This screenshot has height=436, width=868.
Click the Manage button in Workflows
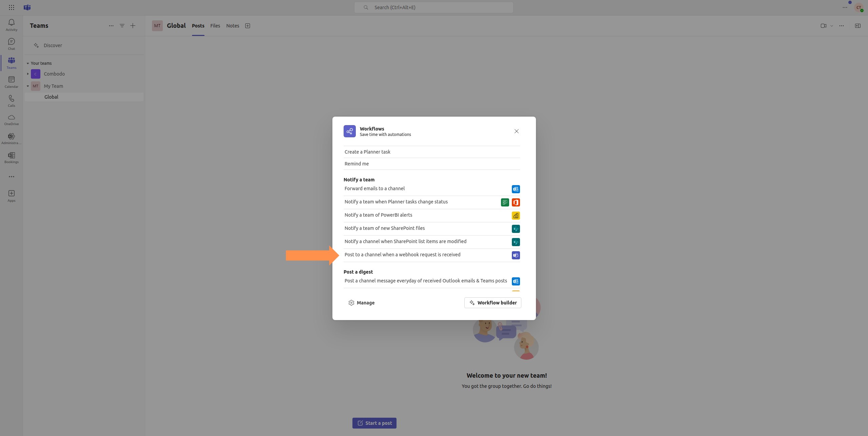[x=362, y=303]
